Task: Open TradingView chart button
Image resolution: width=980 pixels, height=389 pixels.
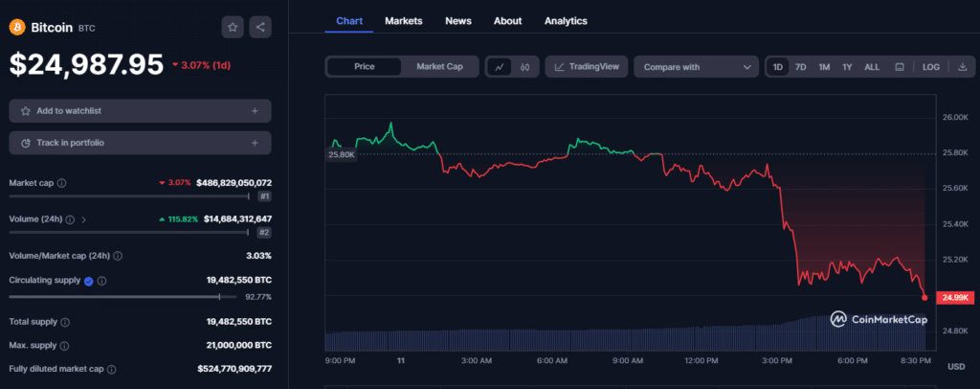Action: tap(587, 67)
